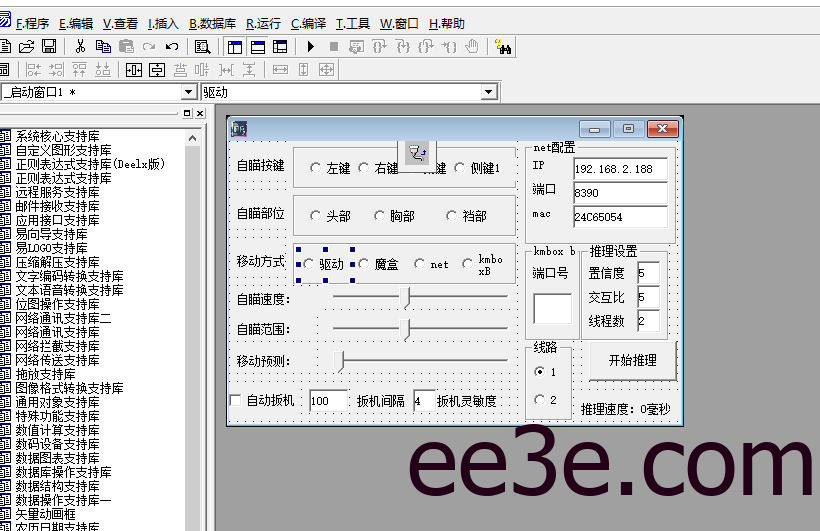Click the Save file toolbar icon
Image resolution: width=820 pixels, height=531 pixels.
click(49, 46)
